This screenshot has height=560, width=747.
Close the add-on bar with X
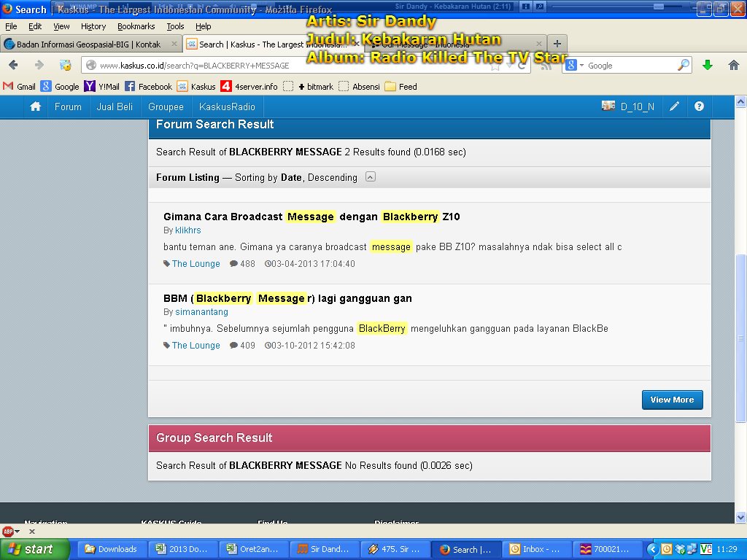point(32,532)
